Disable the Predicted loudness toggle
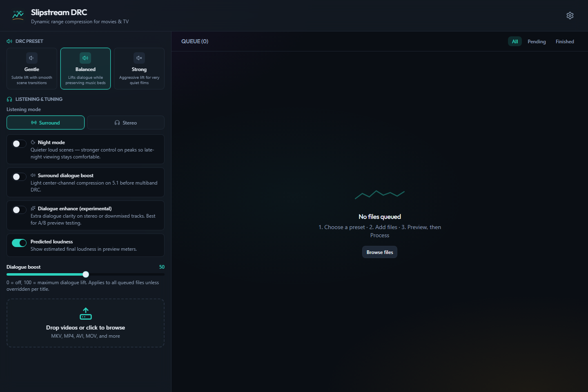 (19, 243)
